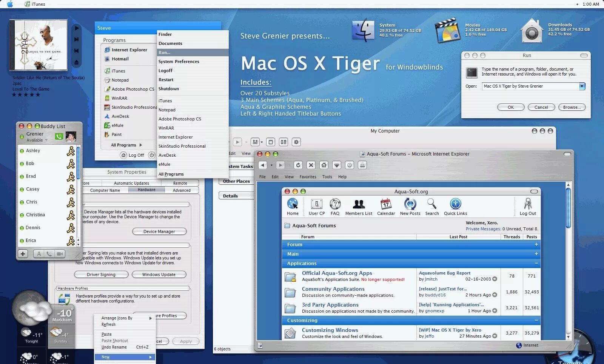Click Browse... in the Run dialog

pyautogui.click(x=572, y=107)
